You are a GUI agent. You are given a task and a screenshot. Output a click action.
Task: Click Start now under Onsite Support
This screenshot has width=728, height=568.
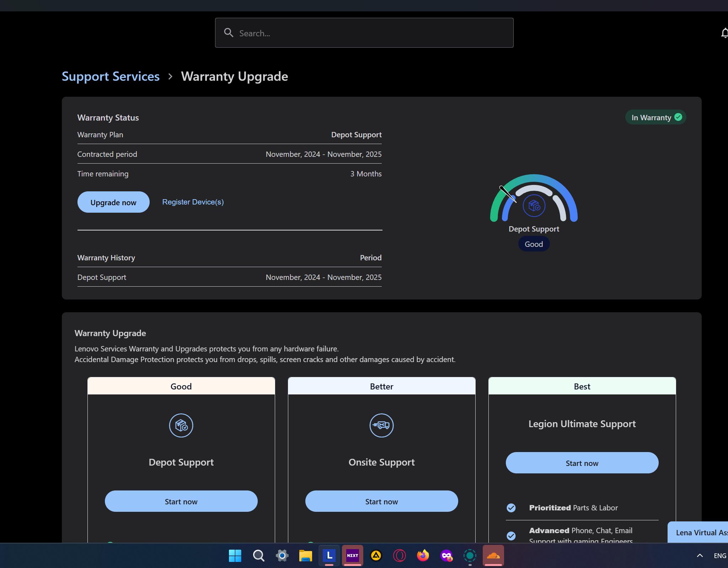381,501
